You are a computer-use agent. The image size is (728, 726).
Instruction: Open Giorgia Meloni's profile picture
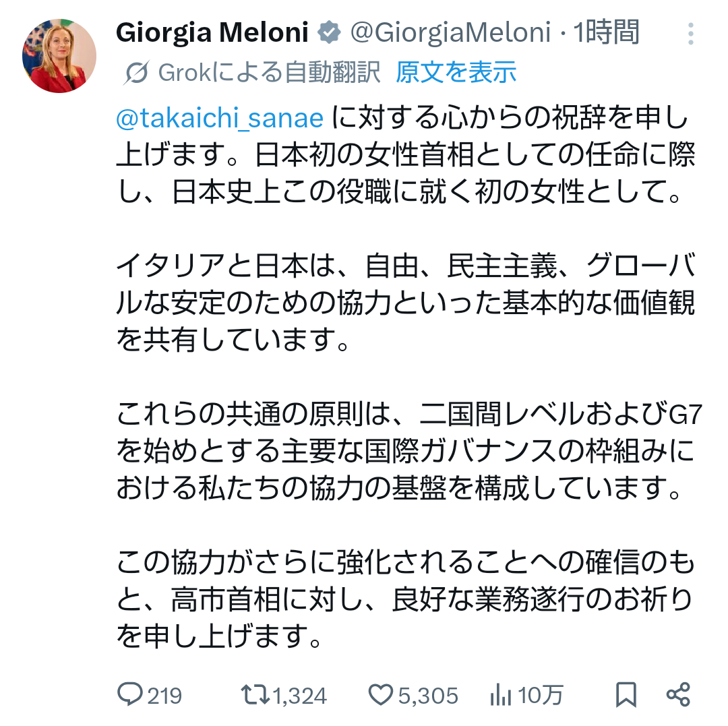pos(59,56)
